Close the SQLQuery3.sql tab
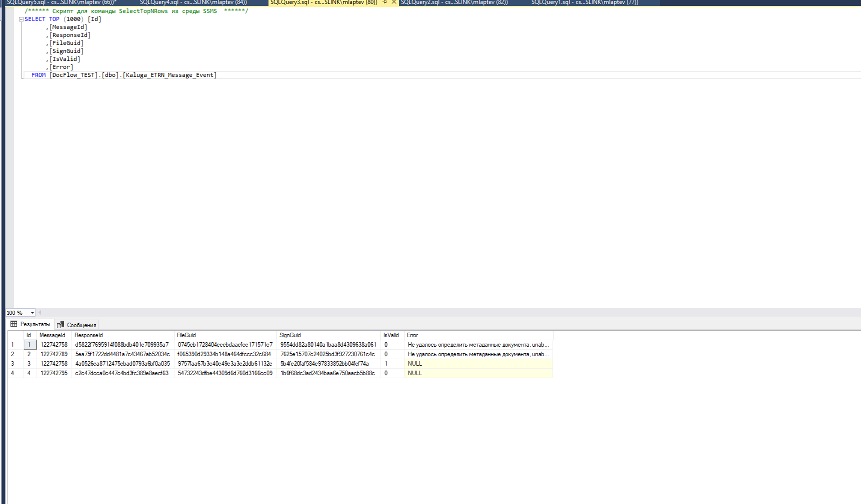 point(394,2)
